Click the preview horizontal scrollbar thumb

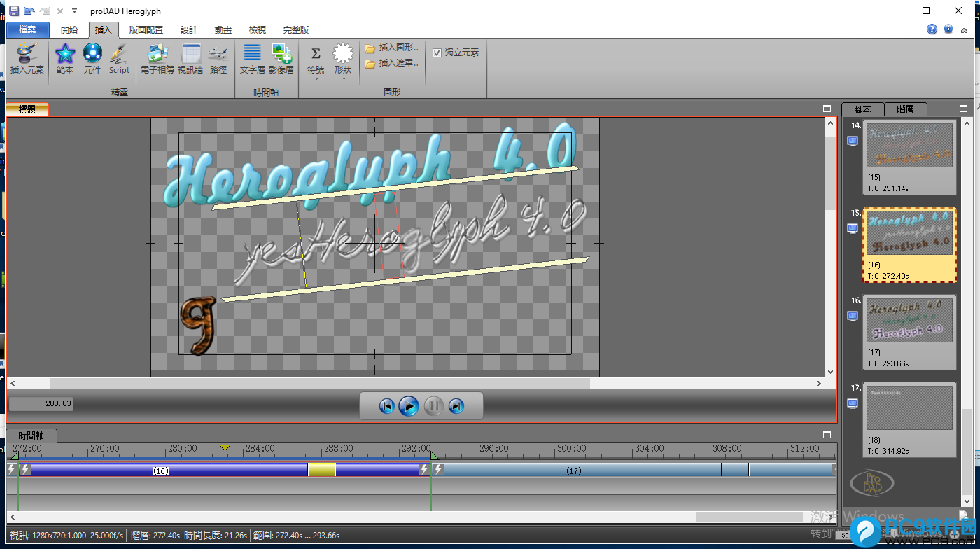coord(320,384)
